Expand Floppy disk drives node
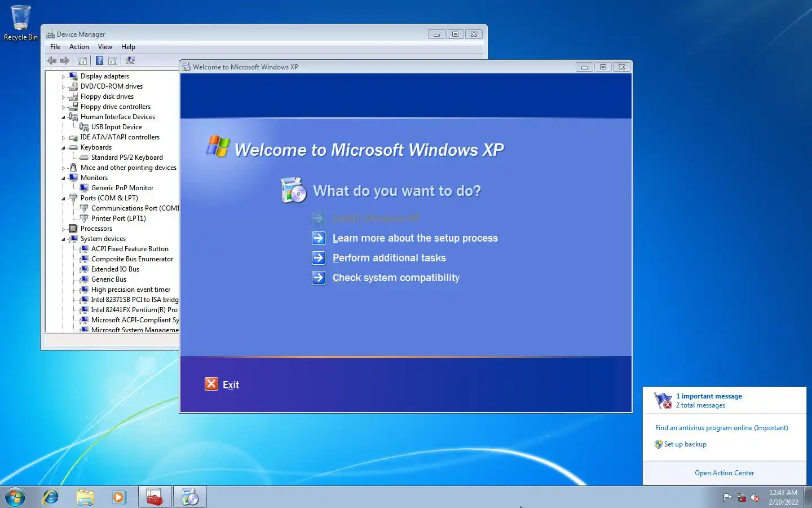The height and width of the screenshot is (508, 812). tap(63, 97)
